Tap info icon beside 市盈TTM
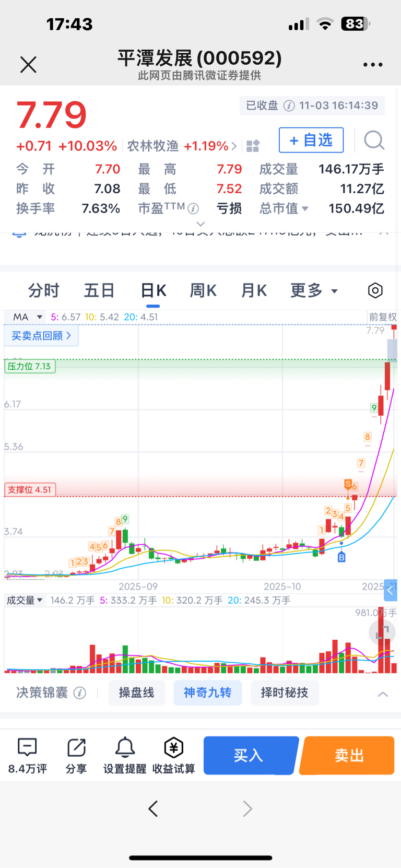This screenshot has height=868, width=401. [193, 209]
